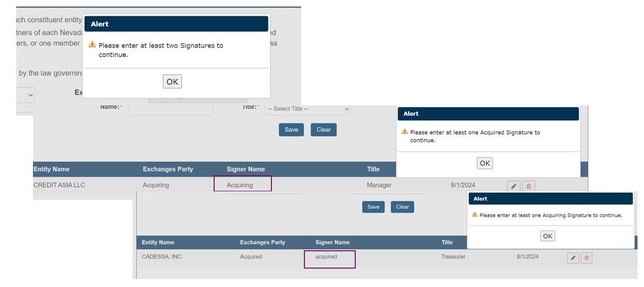
Task: Click Clear below the Select Title dropdown
Action: coord(323,130)
